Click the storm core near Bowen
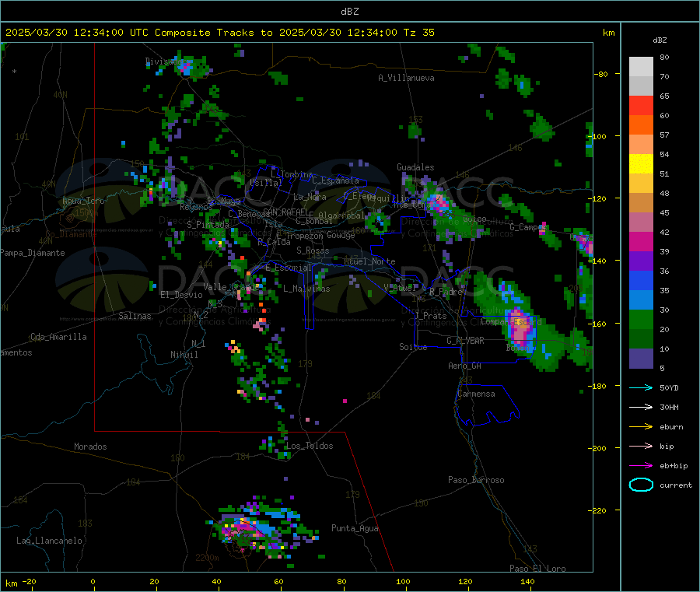 click(520, 329)
